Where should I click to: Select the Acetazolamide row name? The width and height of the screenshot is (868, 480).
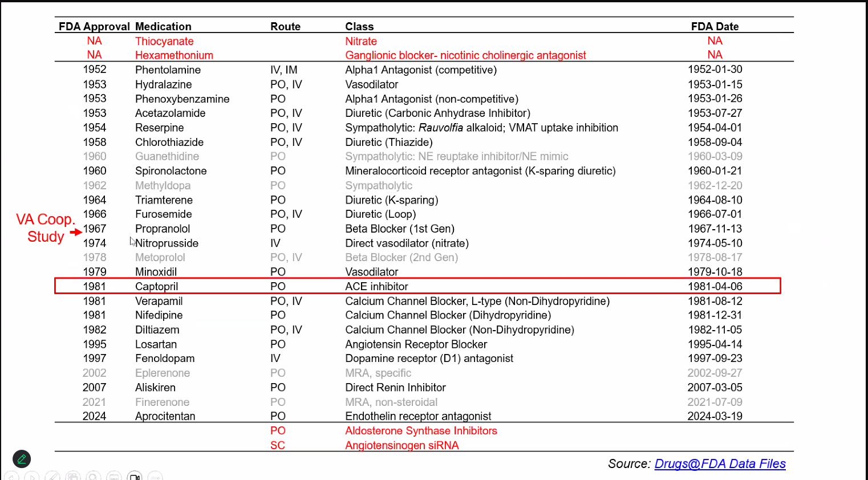pos(170,113)
